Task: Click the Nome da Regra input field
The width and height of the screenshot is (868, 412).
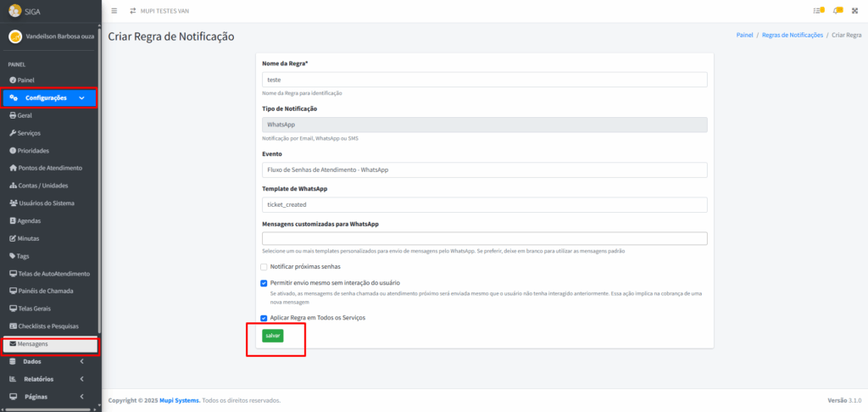Action: coord(485,79)
